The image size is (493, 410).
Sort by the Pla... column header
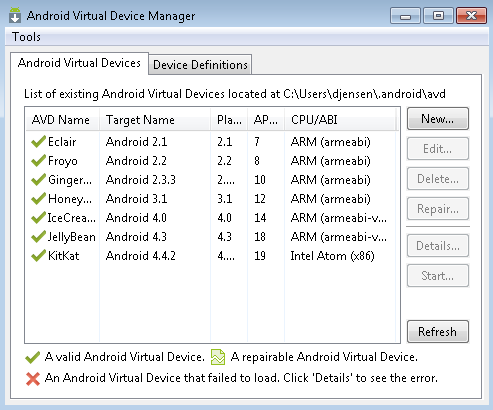pos(229,120)
